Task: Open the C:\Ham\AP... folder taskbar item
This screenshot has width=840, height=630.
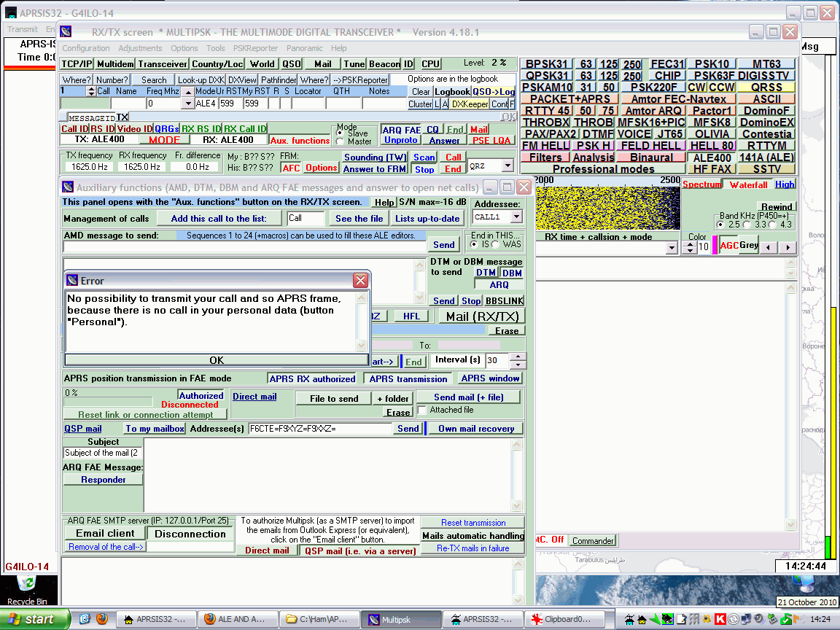Action: click(318, 619)
